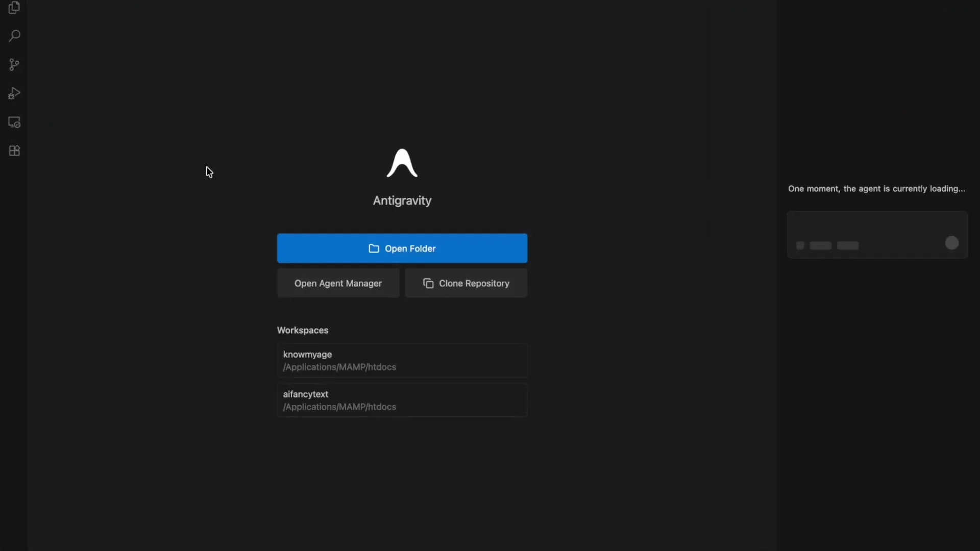Open the Remote Explorer sidebar icon
This screenshot has height=551, width=980.
tap(14, 122)
